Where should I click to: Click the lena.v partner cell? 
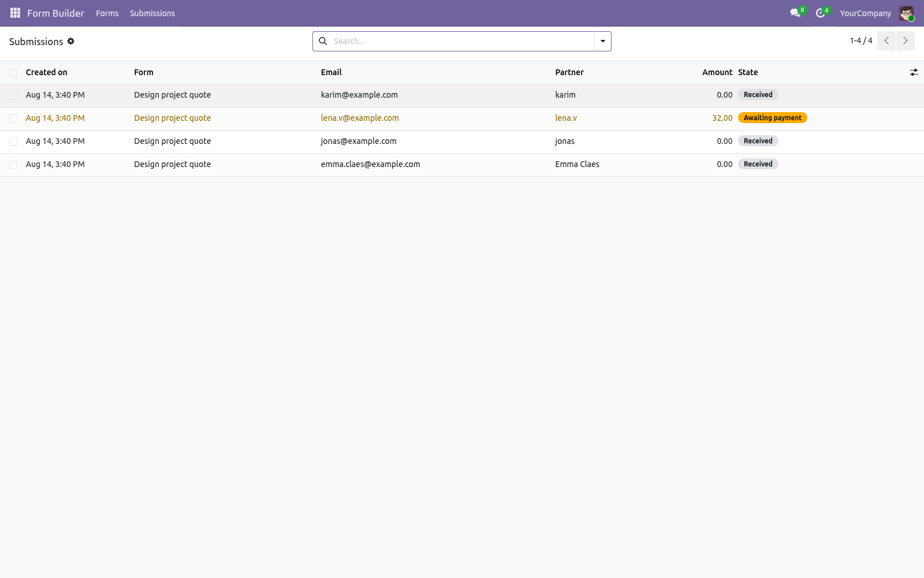566,118
